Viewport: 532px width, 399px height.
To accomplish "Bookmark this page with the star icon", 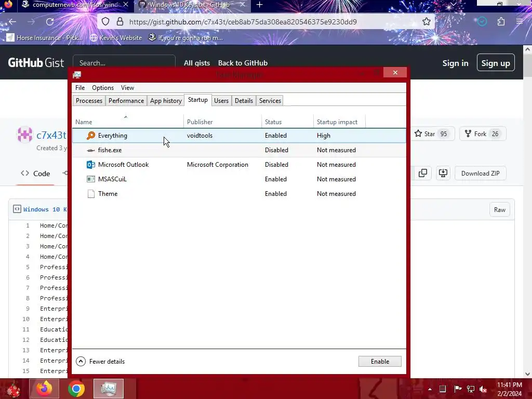I will pos(427,22).
